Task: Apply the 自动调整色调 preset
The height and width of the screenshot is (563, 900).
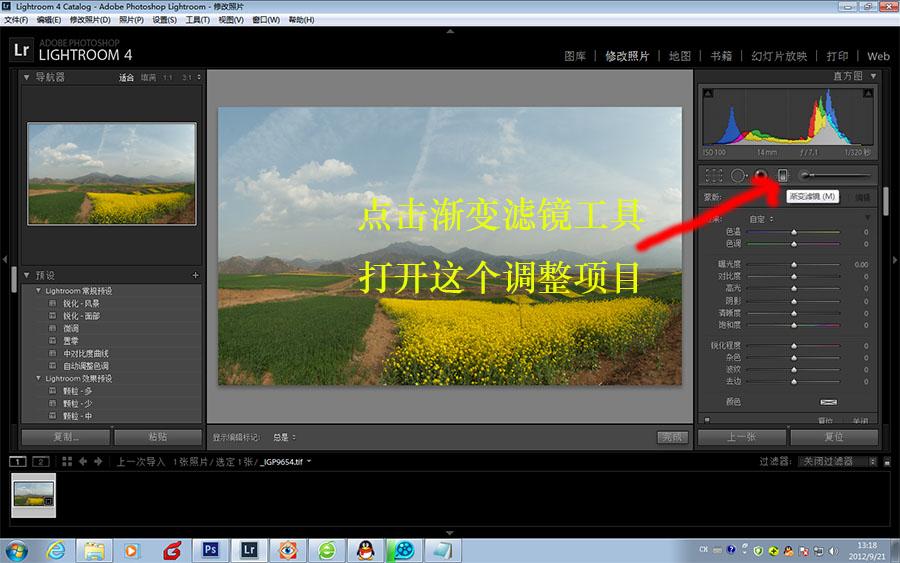Action: (86, 366)
